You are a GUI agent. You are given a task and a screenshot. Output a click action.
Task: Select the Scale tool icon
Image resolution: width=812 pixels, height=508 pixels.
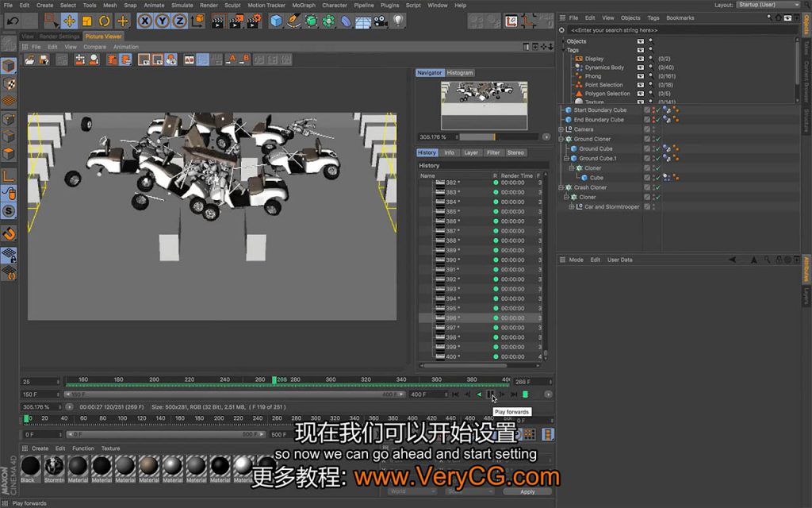point(87,21)
